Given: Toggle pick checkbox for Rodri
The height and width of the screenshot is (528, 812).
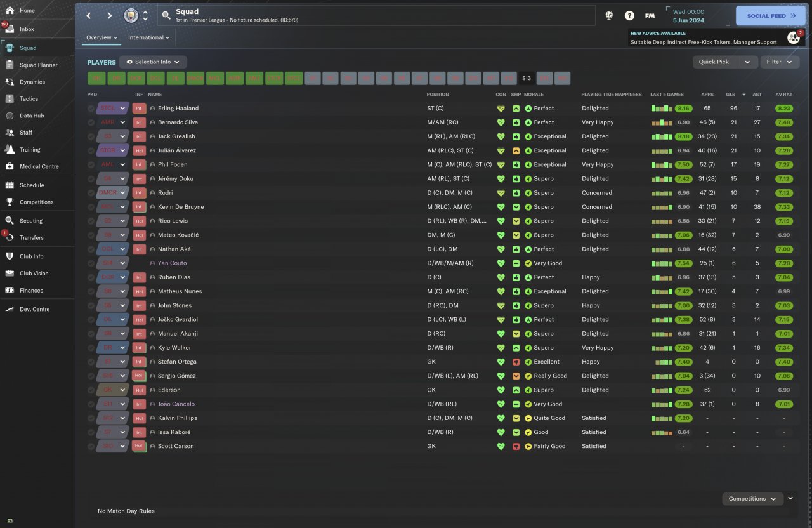Looking at the screenshot, I should 91,193.
